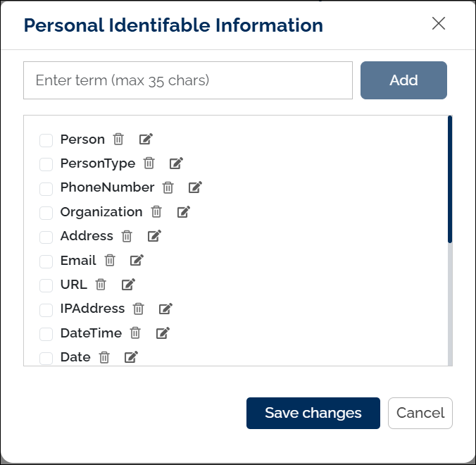Delete the DateTime term
This screenshot has width=476, height=465.
135,333
